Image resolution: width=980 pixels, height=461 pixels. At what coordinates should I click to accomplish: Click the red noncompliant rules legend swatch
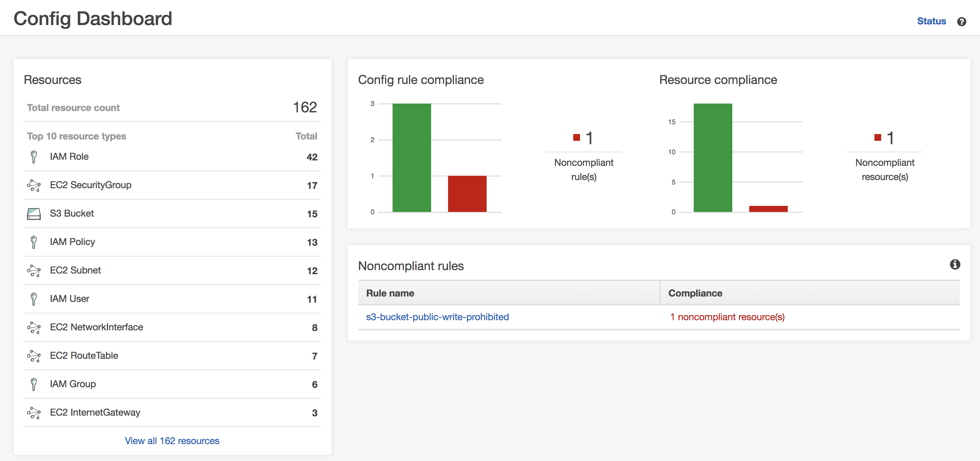[x=576, y=137]
